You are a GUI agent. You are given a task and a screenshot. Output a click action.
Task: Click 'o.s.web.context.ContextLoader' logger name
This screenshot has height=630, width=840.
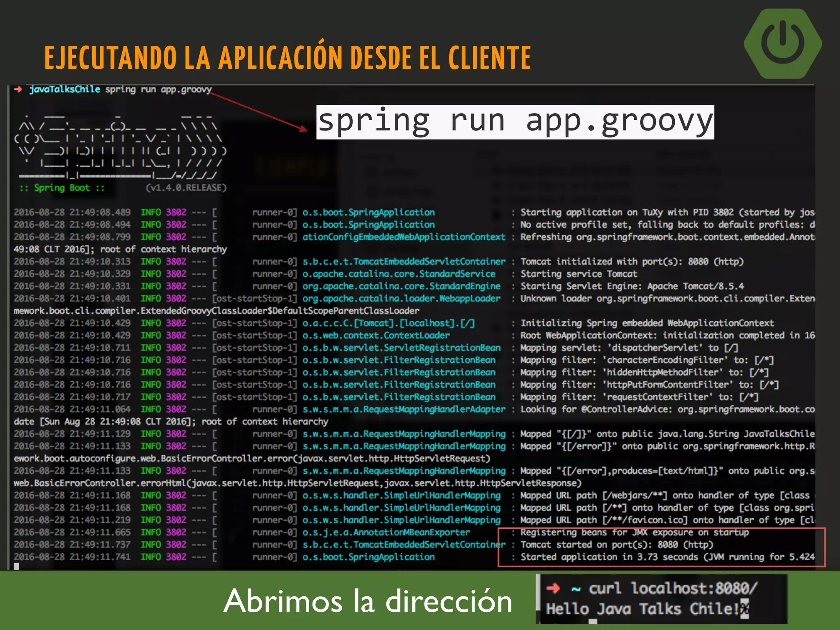(x=376, y=336)
